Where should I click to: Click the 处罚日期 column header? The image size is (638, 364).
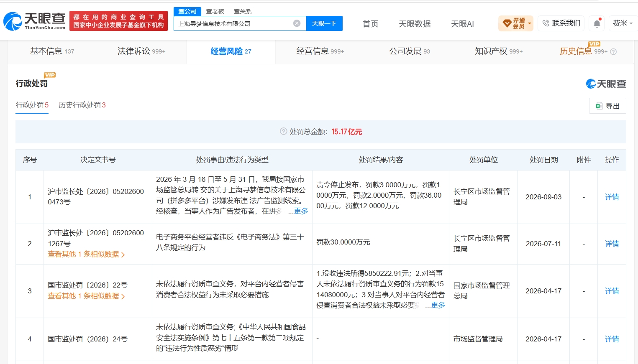pos(543,160)
